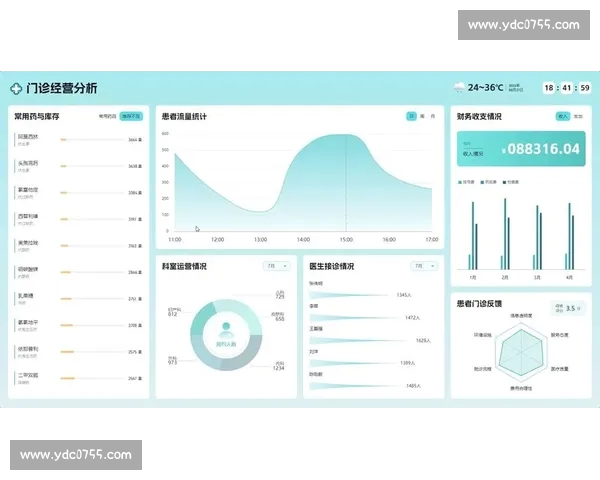Screen dimensions: 600x480
Task: Select the 收入 tab in 财务收支情况
Action: click(x=563, y=116)
